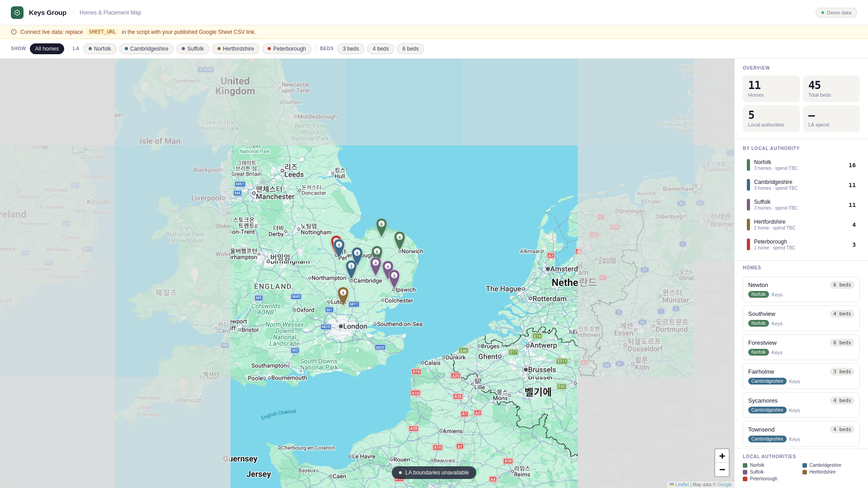
Task: Toggle the Norfolk LA filter chip
Action: [100, 49]
